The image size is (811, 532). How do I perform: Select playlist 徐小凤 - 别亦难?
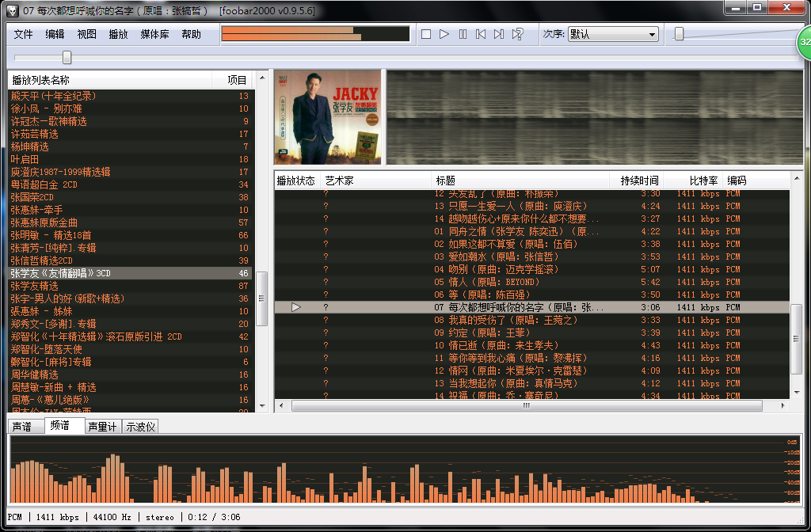(131, 108)
